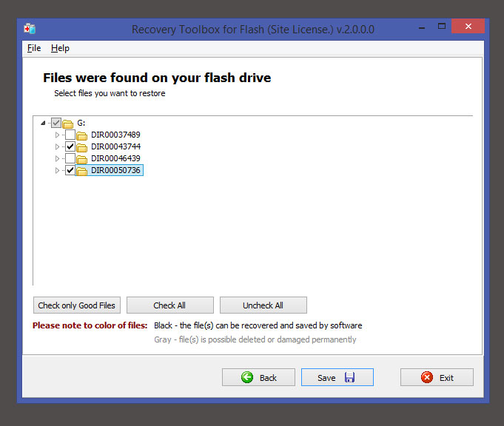Viewport: 504px width, 426px height.
Task: Open the File menu
Action: pos(34,48)
